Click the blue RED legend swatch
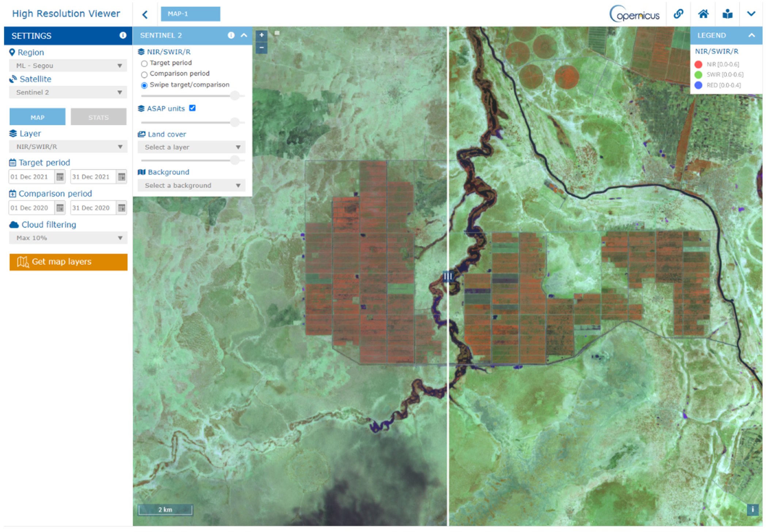766x532 pixels. (x=698, y=85)
